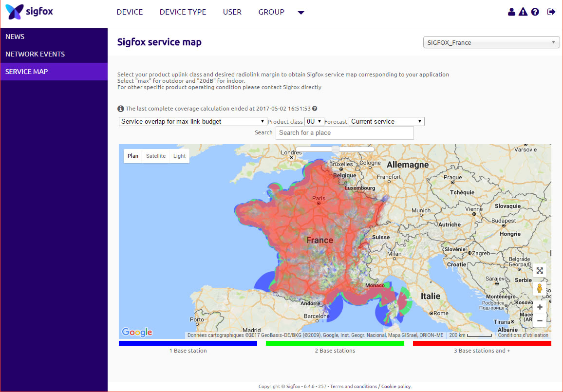Click the Luxembourg label on the map
Image resolution: width=563 pixels, height=392 pixels.
tap(360, 188)
